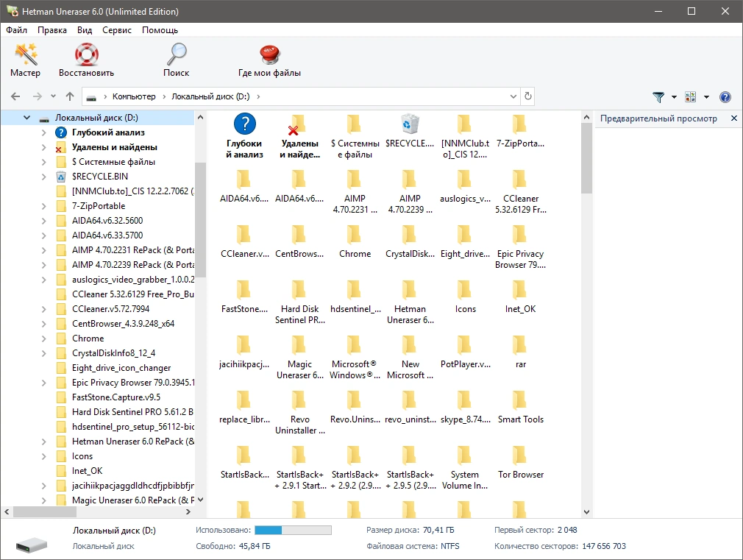Click the tree panel horizontal scrollbar
This screenshot has height=560, width=743.
[45, 511]
